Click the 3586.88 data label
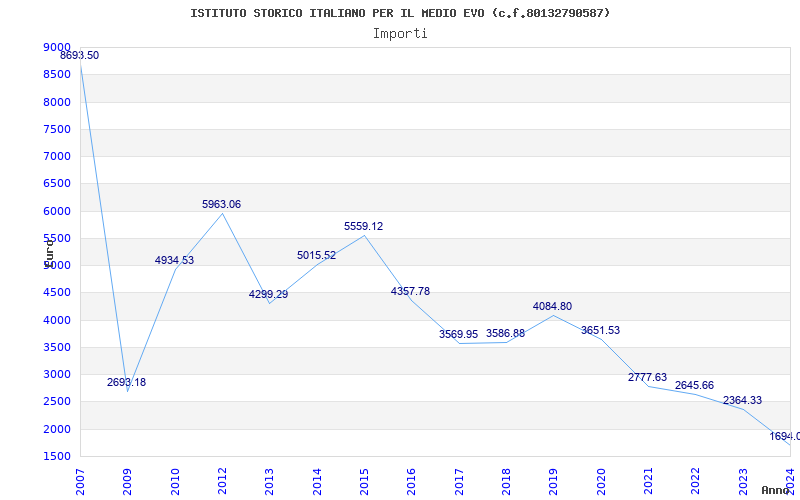This screenshot has width=800, height=500. (505, 334)
